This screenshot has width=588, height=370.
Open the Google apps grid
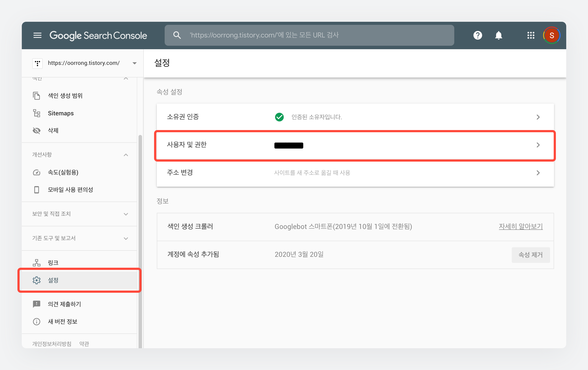click(x=531, y=35)
